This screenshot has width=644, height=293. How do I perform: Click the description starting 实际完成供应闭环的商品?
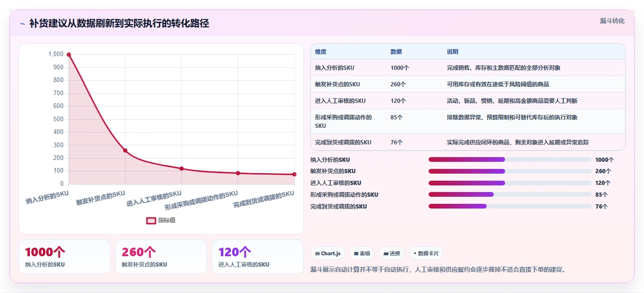pyautogui.click(x=518, y=142)
